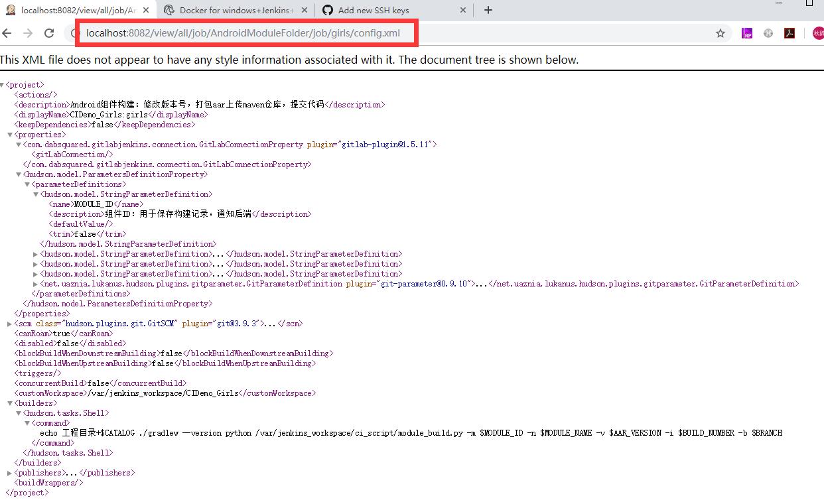The width and height of the screenshot is (824, 504).
Task: Select the opening actions tag
Action: pos(36,95)
